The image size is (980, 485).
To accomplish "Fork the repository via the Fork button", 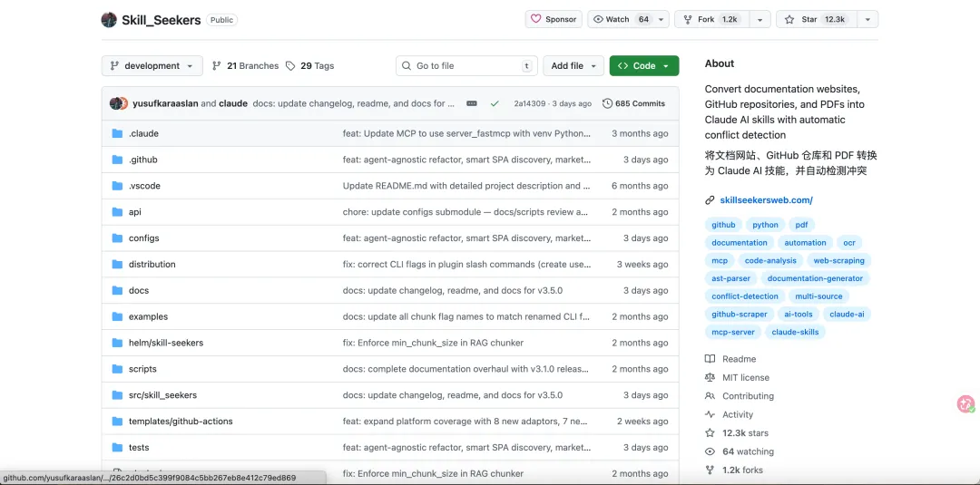I will pyautogui.click(x=711, y=19).
